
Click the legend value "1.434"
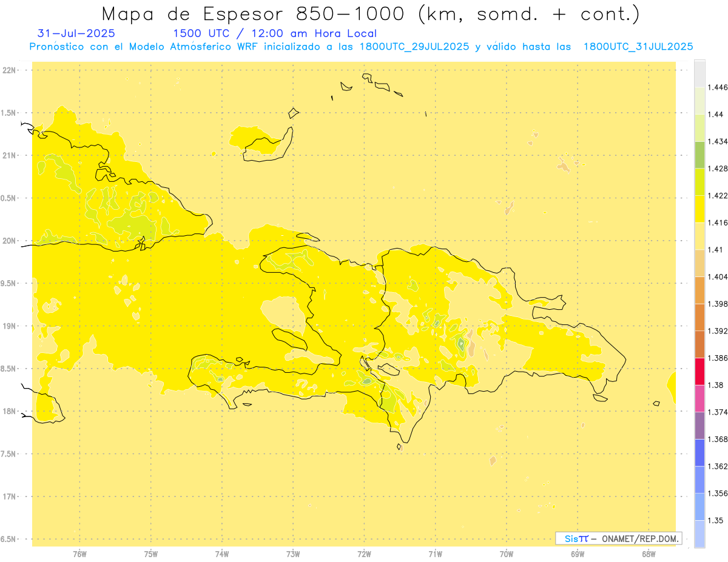click(718, 141)
